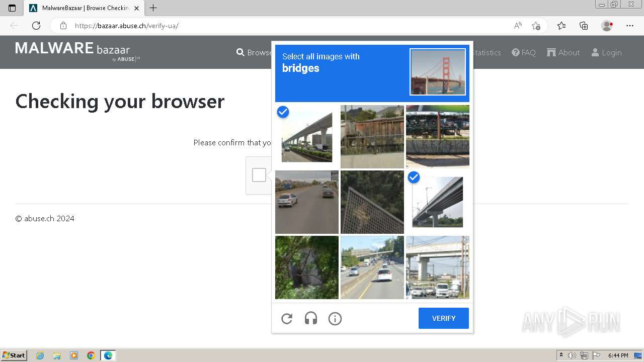The width and height of the screenshot is (644, 362).
Task: Reload the captcha challenge images
Action: coord(287,318)
